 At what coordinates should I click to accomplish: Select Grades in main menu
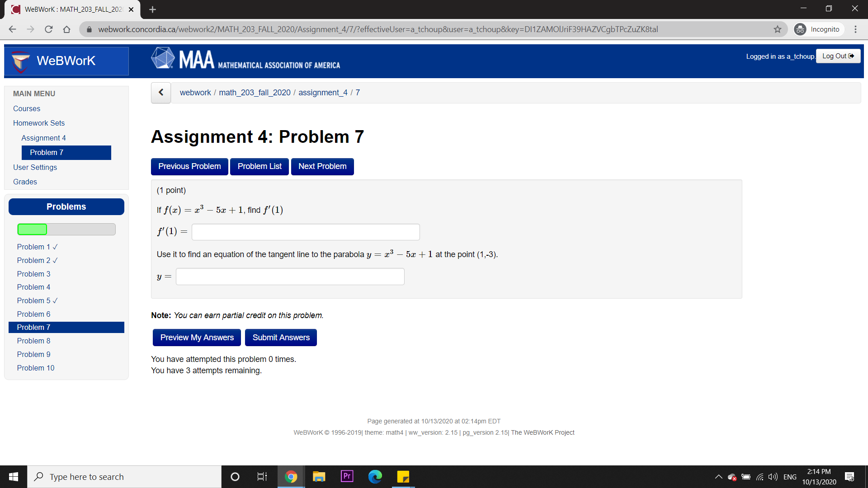pyautogui.click(x=25, y=182)
